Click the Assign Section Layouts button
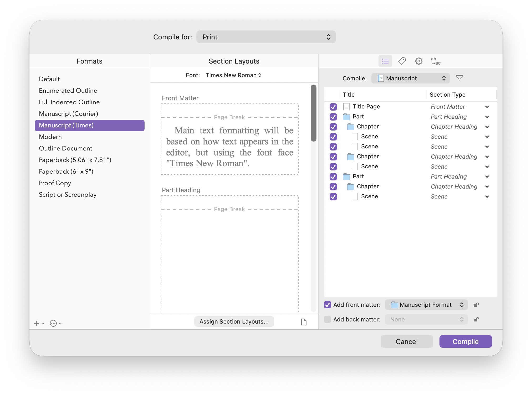The width and height of the screenshot is (532, 395). click(x=234, y=321)
